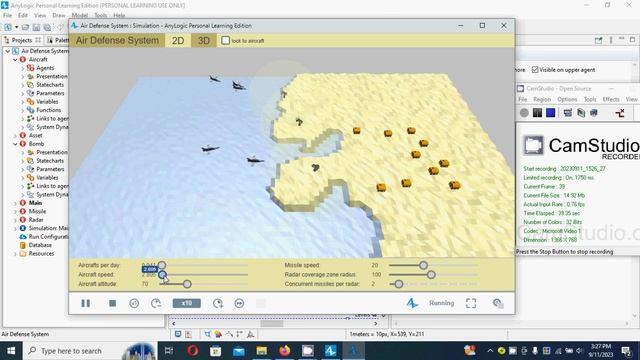
Task: Click the CamStudio pause recording icon
Action: click(x=537, y=113)
